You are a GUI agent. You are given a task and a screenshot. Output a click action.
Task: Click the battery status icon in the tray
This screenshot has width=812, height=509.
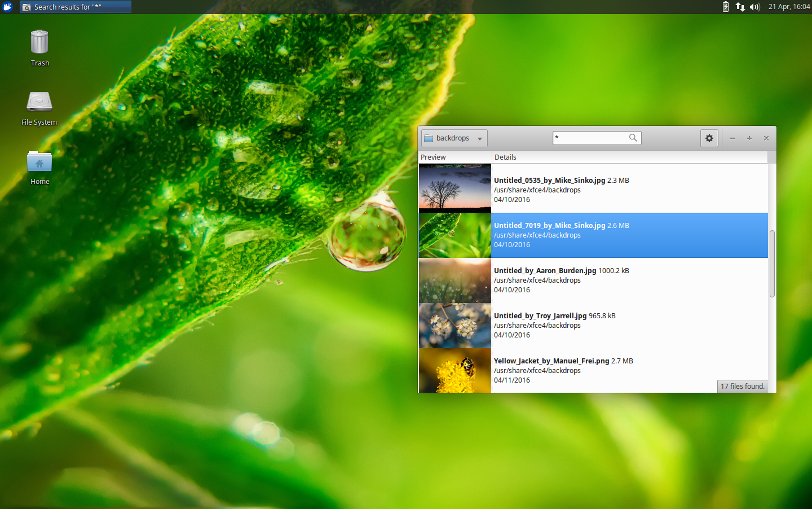[725, 7]
